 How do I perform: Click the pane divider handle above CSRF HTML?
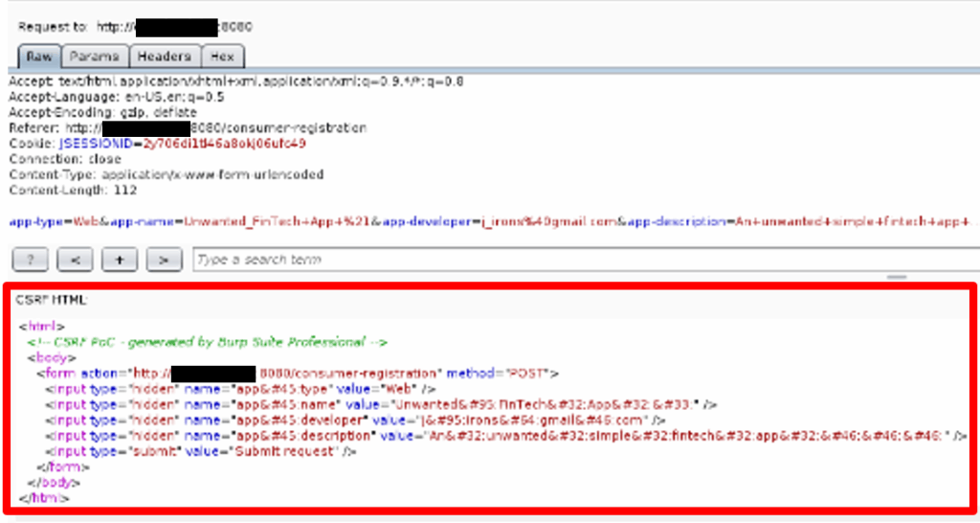pyautogui.click(x=897, y=277)
